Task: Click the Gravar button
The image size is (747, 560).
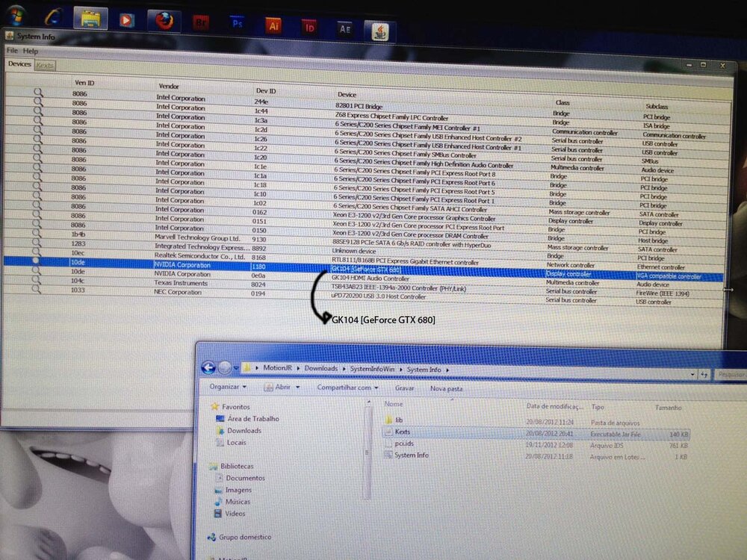Action: click(x=404, y=388)
